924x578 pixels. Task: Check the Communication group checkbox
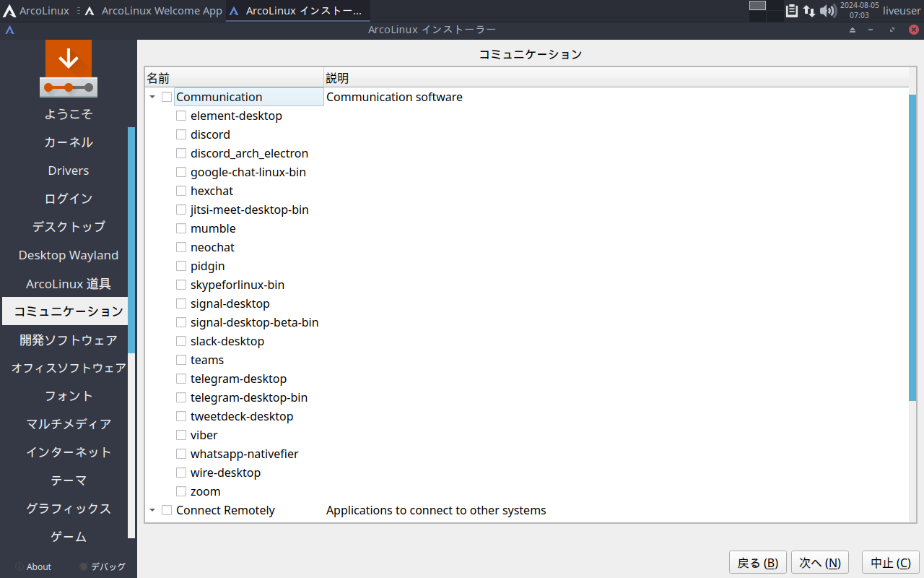point(167,97)
